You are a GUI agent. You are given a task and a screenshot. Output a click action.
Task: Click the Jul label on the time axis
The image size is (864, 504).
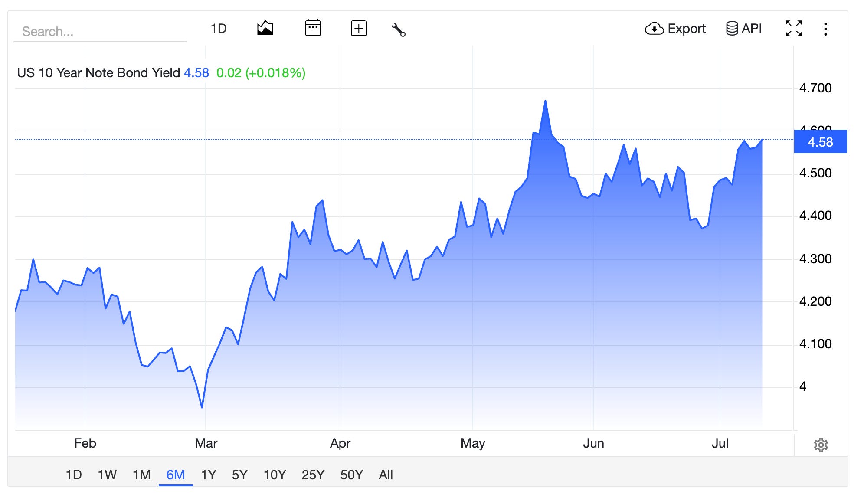click(x=720, y=443)
